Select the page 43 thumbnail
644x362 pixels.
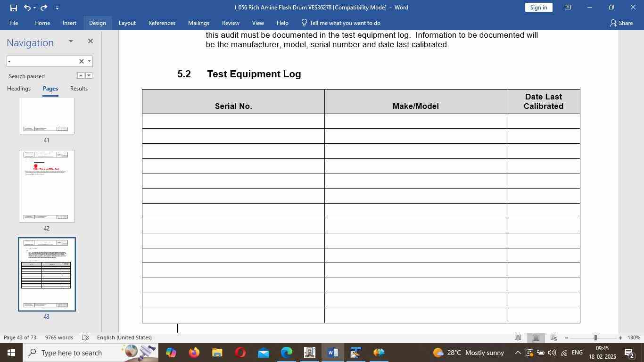[47, 274]
